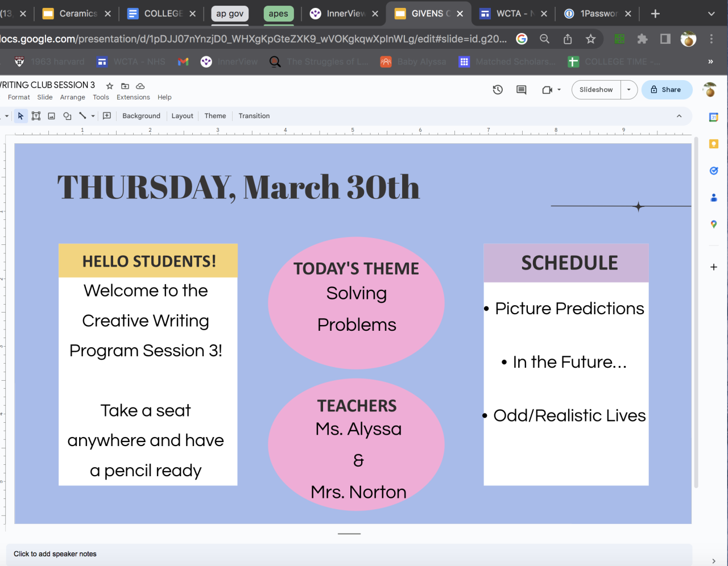Activate the Line tool

(82, 115)
